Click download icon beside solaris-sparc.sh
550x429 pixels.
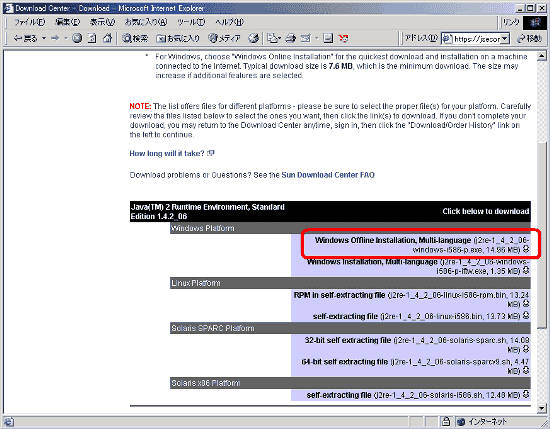tap(525, 349)
